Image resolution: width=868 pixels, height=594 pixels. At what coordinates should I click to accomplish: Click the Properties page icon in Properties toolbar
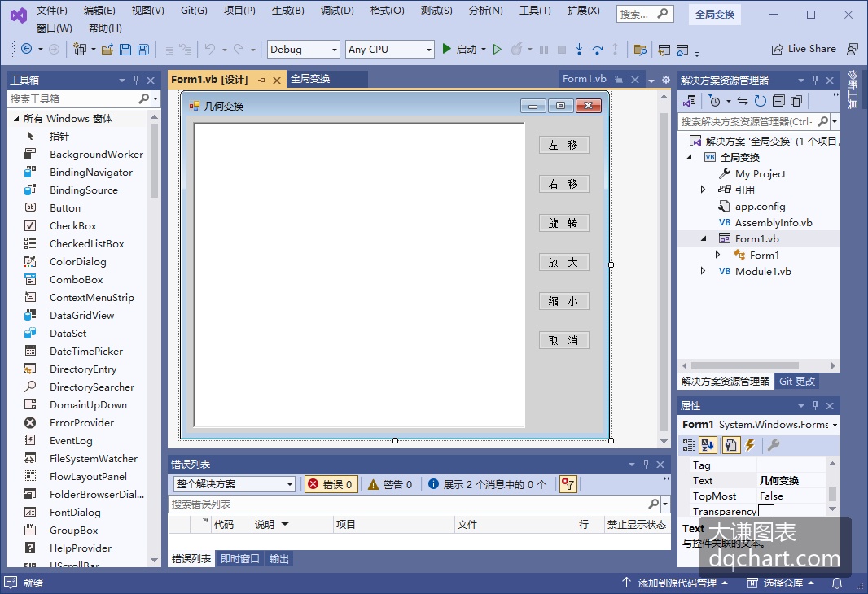730,444
